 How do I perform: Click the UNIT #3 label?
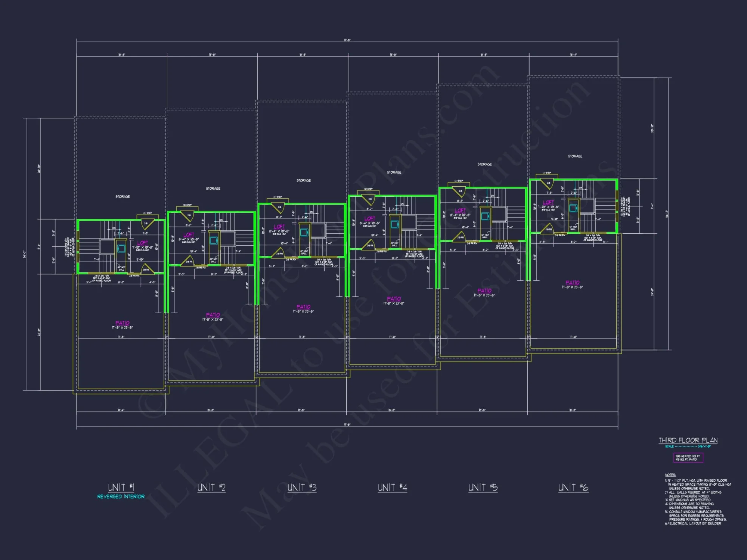coord(302,488)
